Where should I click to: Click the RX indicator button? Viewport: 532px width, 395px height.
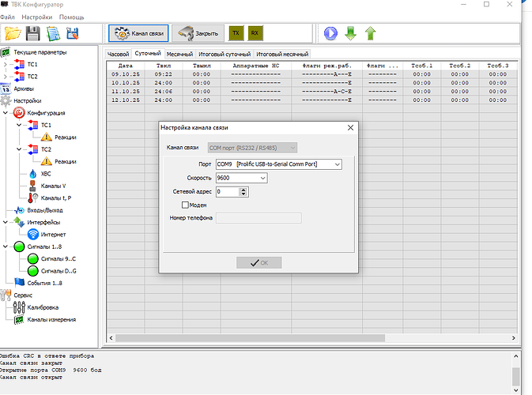coord(255,33)
